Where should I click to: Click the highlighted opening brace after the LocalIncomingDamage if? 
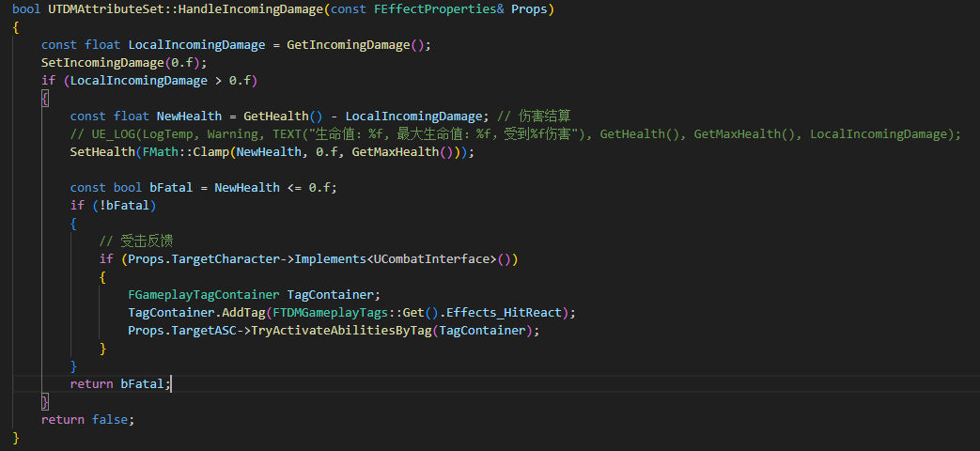pyautogui.click(x=44, y=98)
